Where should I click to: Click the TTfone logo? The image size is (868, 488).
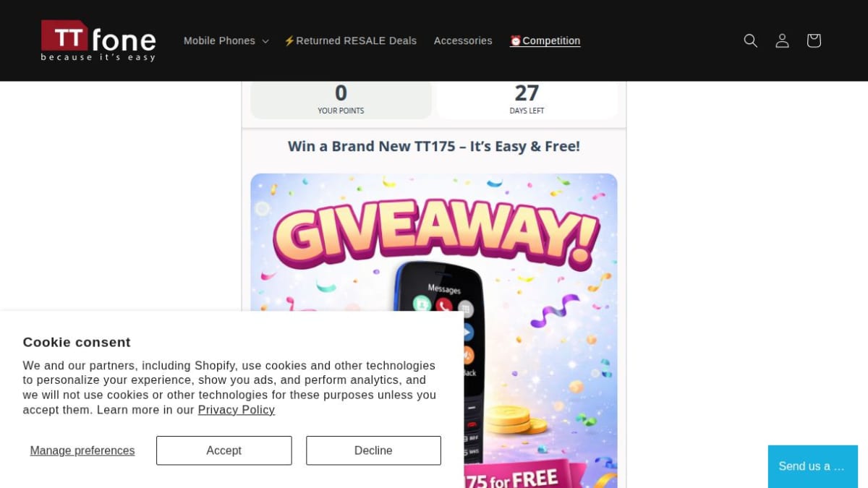pos(98,40)
